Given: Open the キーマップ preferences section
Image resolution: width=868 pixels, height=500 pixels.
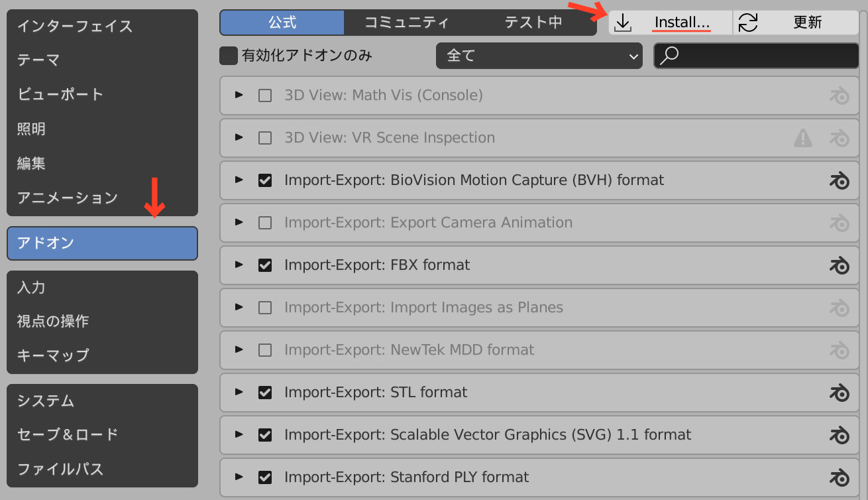Looking at the screenshot, I should pyautogui.click(x=53, y=355).
